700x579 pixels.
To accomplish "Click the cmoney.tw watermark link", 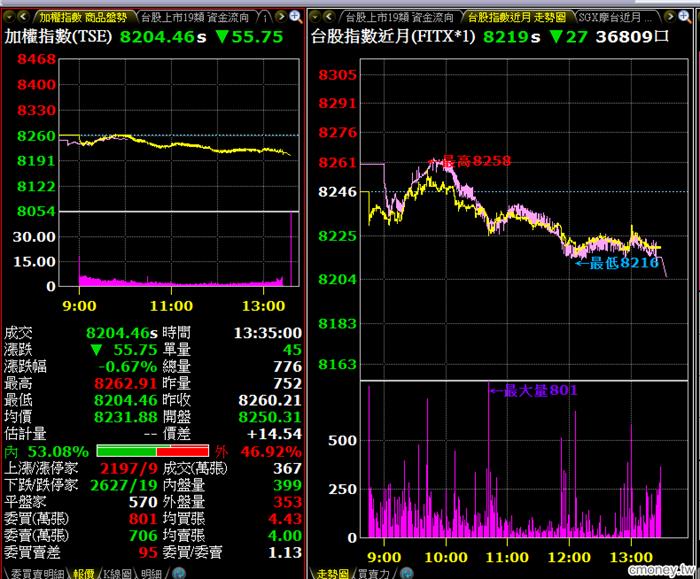I will pyautogui.click(x=660, y=567).
